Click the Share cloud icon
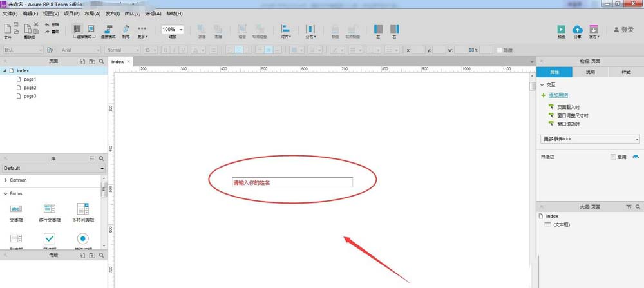Screen dimensions: 644x288 click(578, 29)
